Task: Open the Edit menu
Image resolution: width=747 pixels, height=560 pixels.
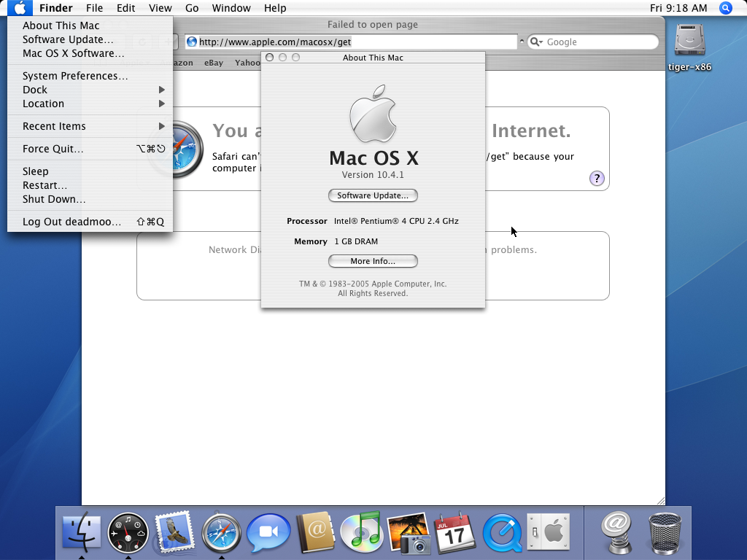Action: coord(125,8)
